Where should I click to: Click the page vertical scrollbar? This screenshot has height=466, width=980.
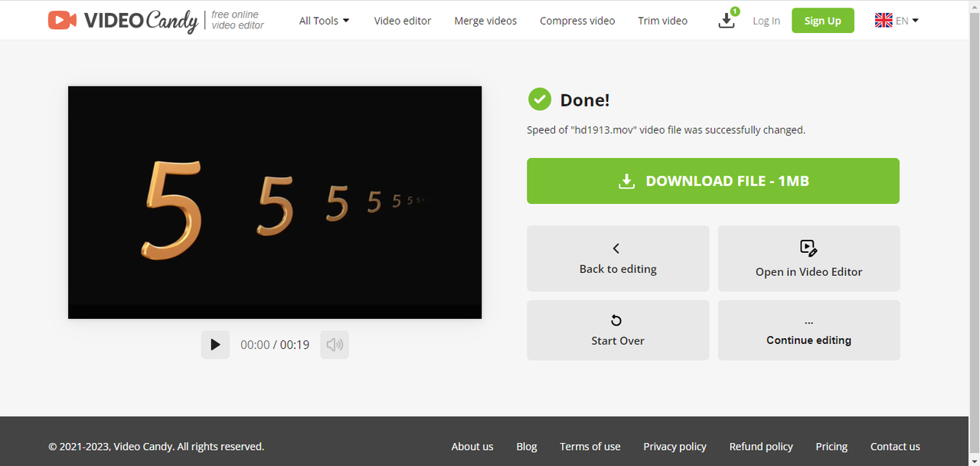(x=974, y=233)
